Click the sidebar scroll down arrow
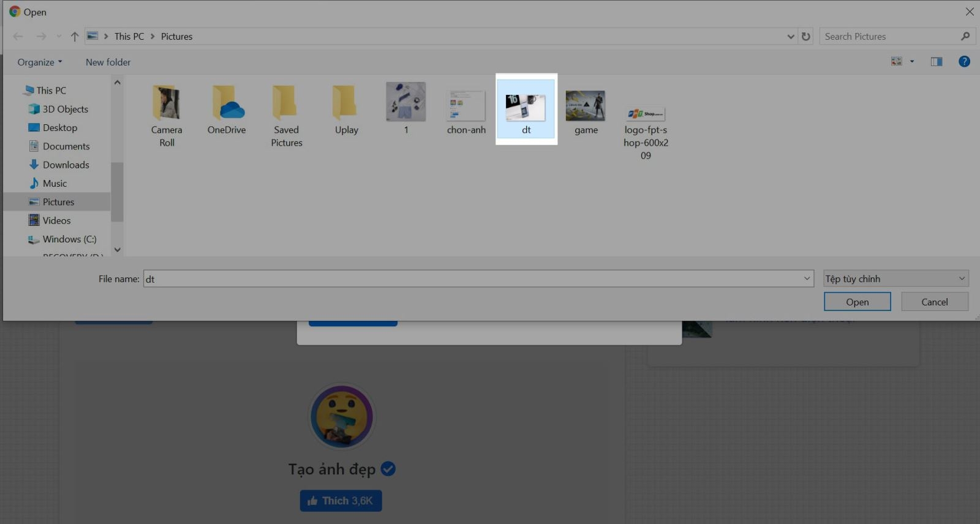The height and width of the screenshot is (524, 980). [117, 250]
